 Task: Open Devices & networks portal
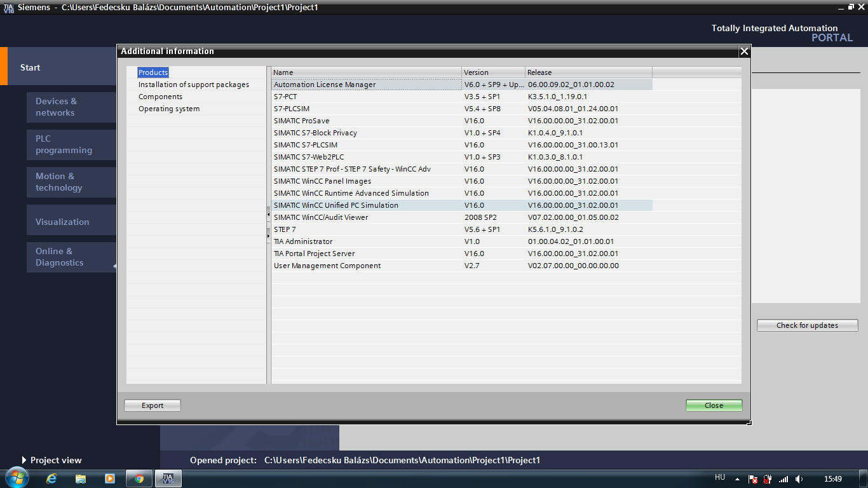71,107
